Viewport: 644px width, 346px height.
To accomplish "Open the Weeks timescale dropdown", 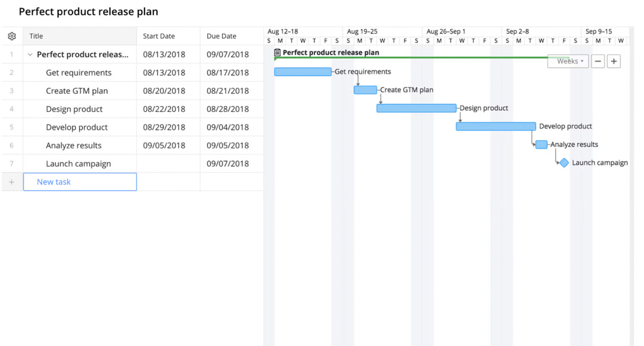I will (x=568, y=61).
